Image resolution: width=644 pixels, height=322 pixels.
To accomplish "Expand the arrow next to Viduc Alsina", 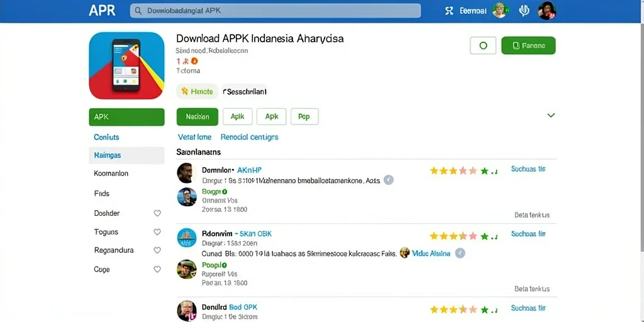I will point(460,253).
